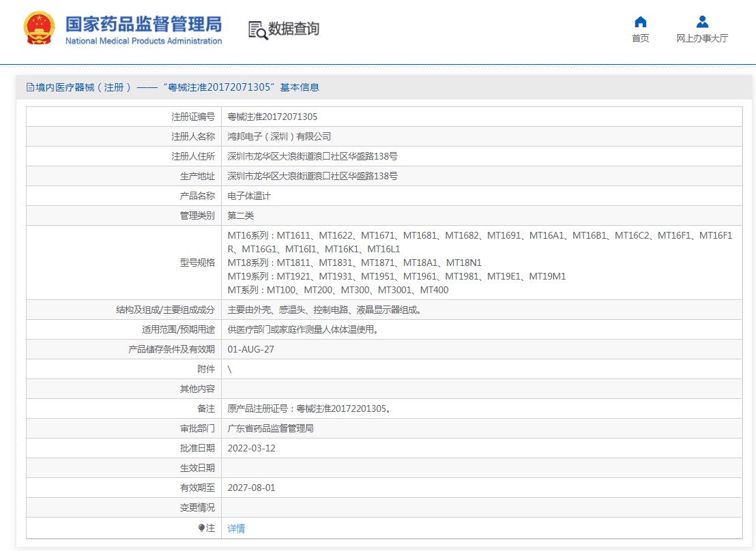Open the 详情 link
This screenshot has width=756, height=551.
click(236, 528)
